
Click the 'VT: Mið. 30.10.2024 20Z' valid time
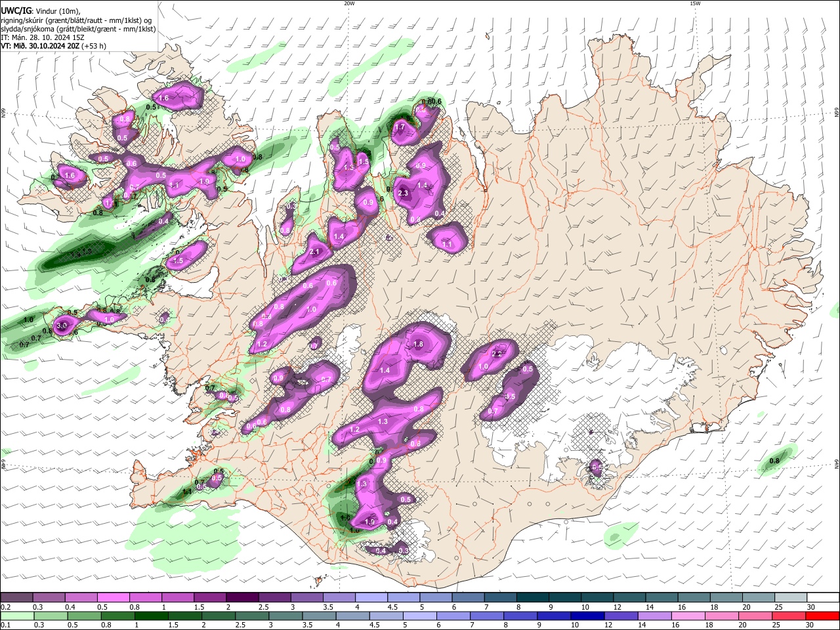tap(41, 46)
